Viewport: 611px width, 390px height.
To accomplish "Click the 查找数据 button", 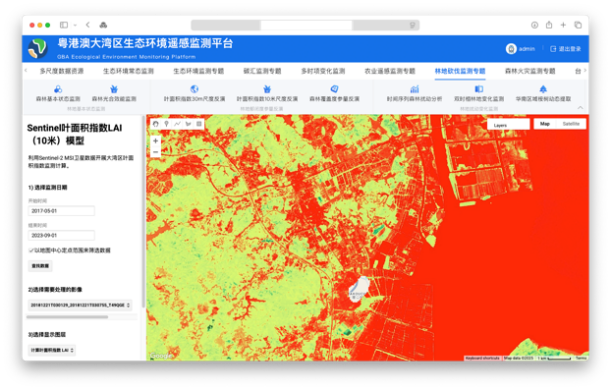I will coord(40,266).
